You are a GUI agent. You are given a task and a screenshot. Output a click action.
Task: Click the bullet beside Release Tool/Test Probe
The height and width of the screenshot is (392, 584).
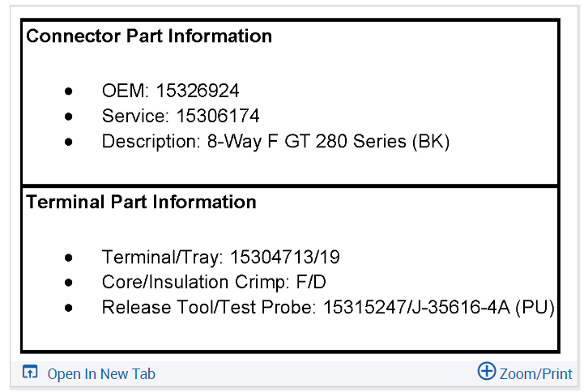[x=69, y=308]
